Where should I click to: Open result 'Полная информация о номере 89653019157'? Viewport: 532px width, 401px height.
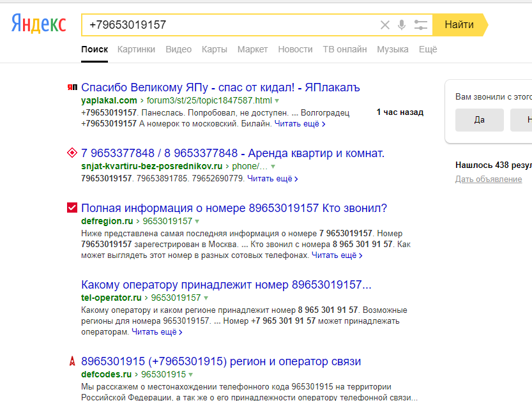pos(234,208)
